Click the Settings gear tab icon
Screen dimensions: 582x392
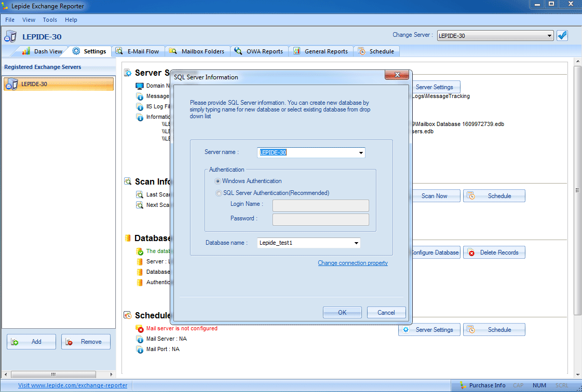[76, 51]
